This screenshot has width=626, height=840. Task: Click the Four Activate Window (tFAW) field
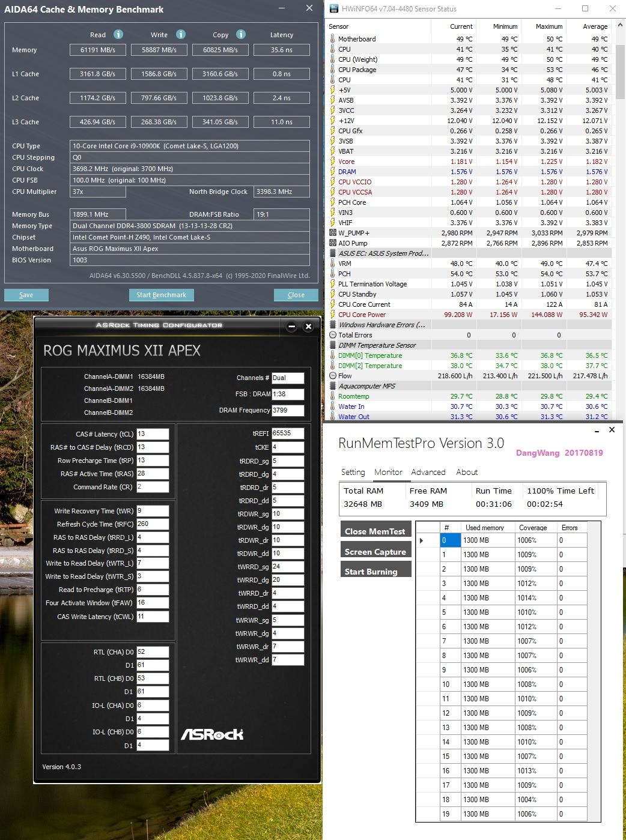(x=153, y=603)
